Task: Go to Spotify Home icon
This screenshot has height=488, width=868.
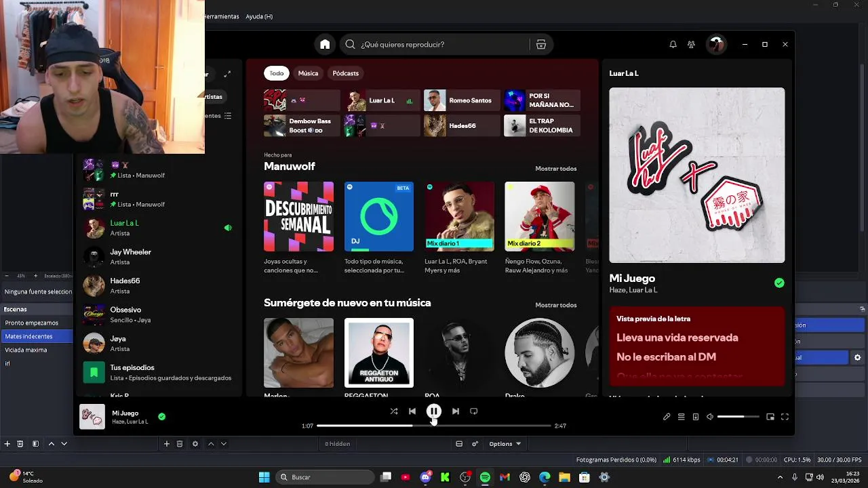Action: point(325,44)
